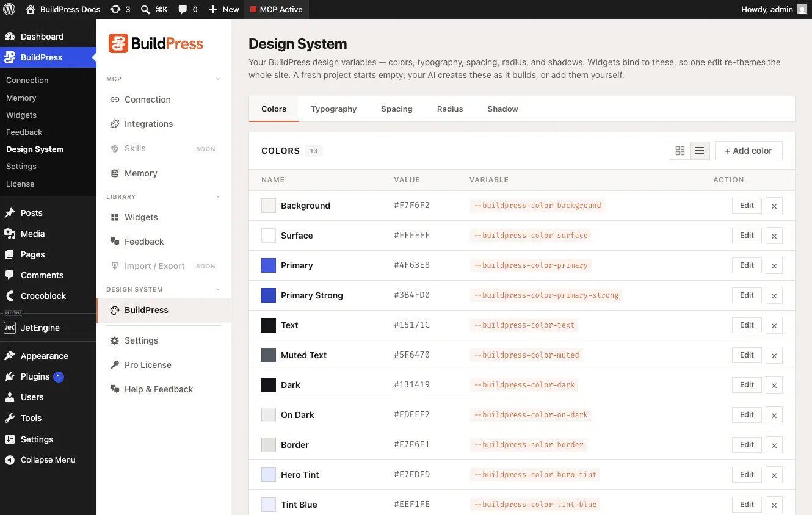
Task: Click the colors count badge 13
Action: coord(314,151)
